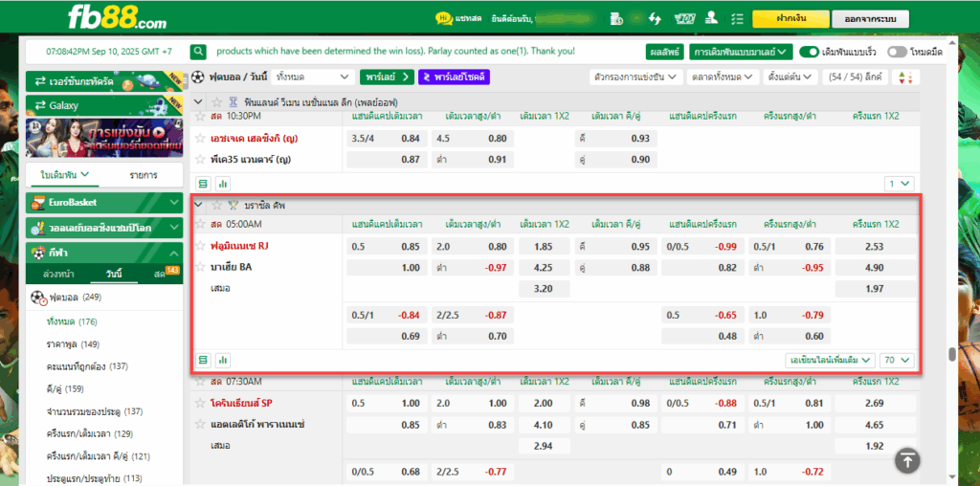Click the coins balance icon in header
Viewport: 980px width, 486px height.
[x=617, y=19]
